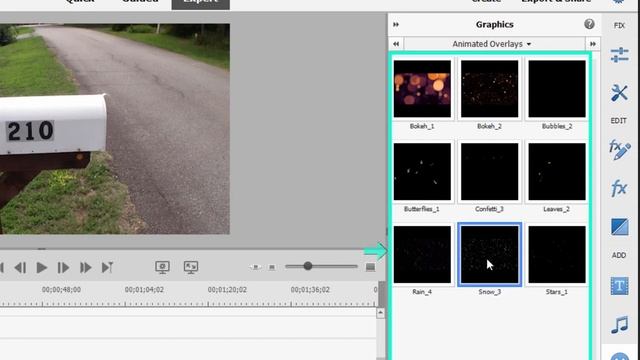Click timeline ruler at 00;01;36;02
The width and height of the screenshot is (640, 360).
click(310, 289)
